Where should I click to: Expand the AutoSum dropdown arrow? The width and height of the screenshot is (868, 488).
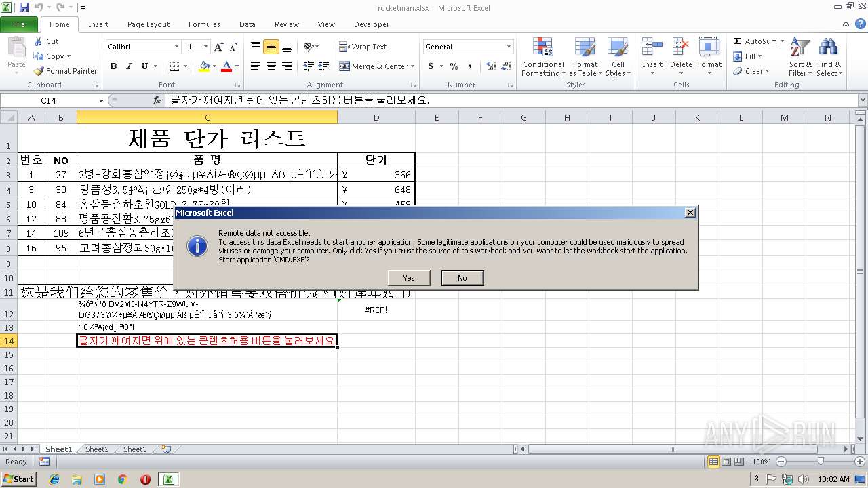(782, 41)
